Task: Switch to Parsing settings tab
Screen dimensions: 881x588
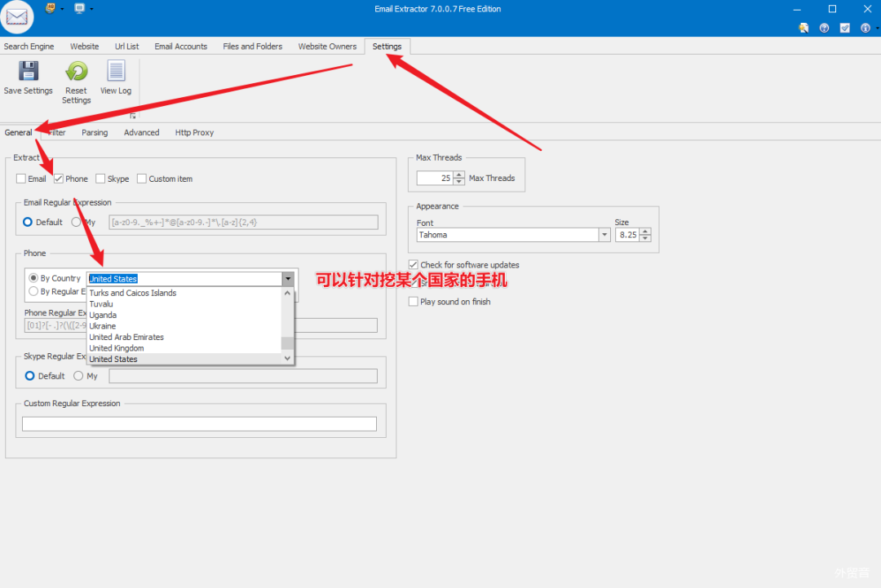Action: click(x=95, y=133)
